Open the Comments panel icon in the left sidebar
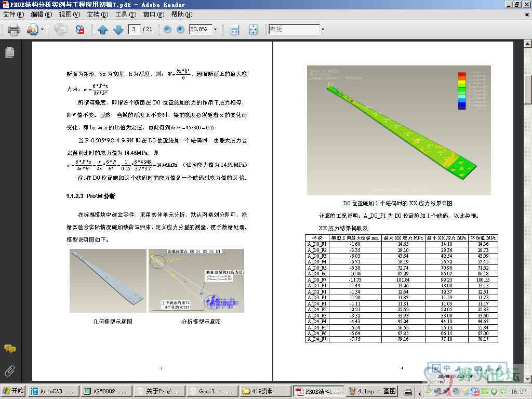This screenshot has height=399, width=532. (x=10, y=349)
